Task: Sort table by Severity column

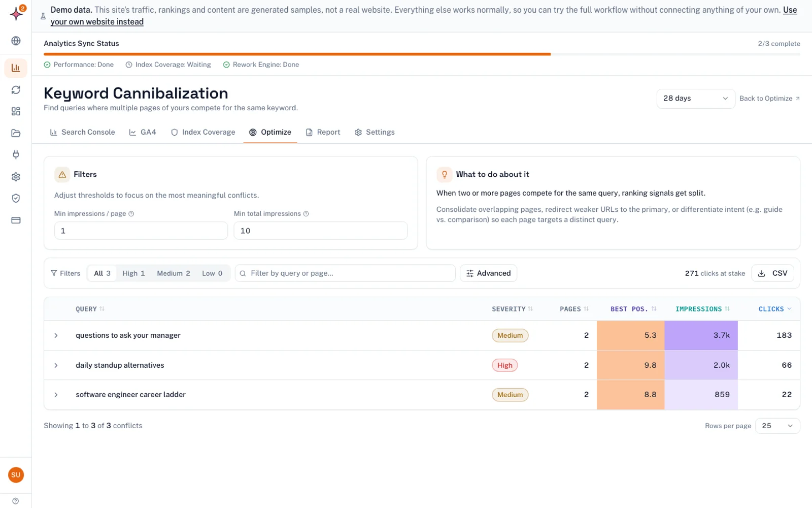Action: click(512, 309)
